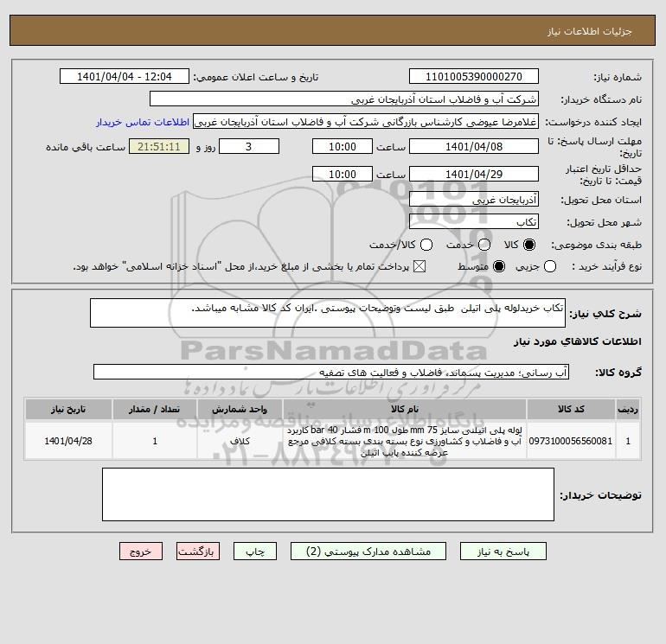Viewport: 666px width, 644px height.
Task: Click the شرح کلی نیاز text area
Action: pos(328,313)
